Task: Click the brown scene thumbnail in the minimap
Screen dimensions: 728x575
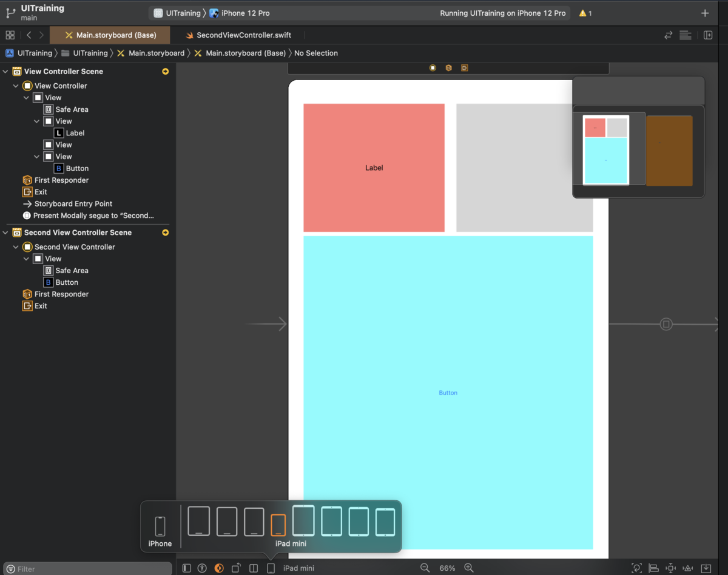Action: 669,151
